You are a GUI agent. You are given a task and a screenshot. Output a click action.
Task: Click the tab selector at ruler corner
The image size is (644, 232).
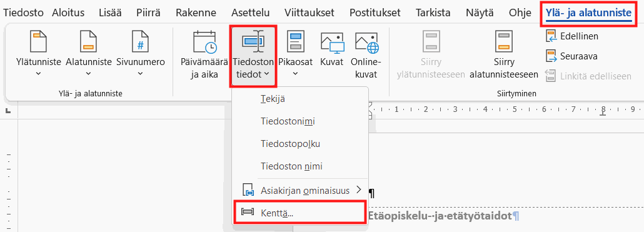[8, 111]
